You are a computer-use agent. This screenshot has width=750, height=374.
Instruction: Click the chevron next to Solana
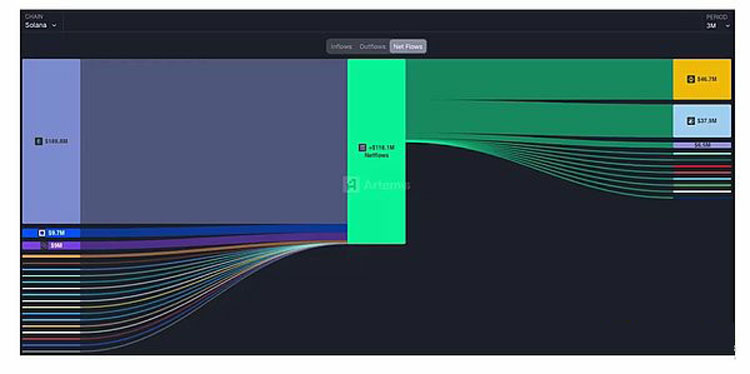coord(54,25)
